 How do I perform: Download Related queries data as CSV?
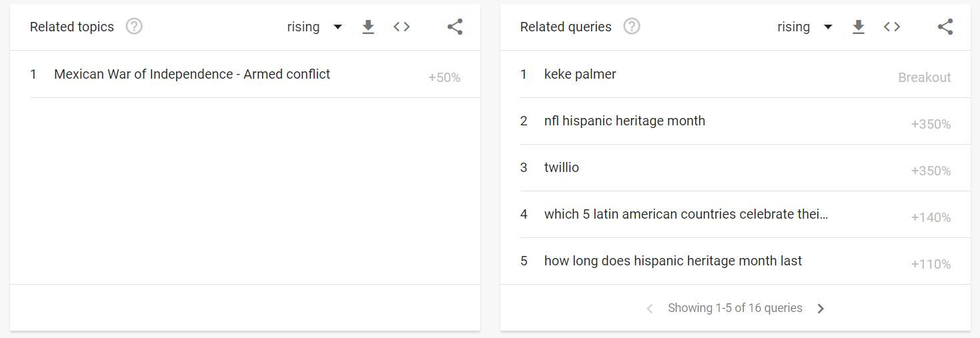pos(859,27)
